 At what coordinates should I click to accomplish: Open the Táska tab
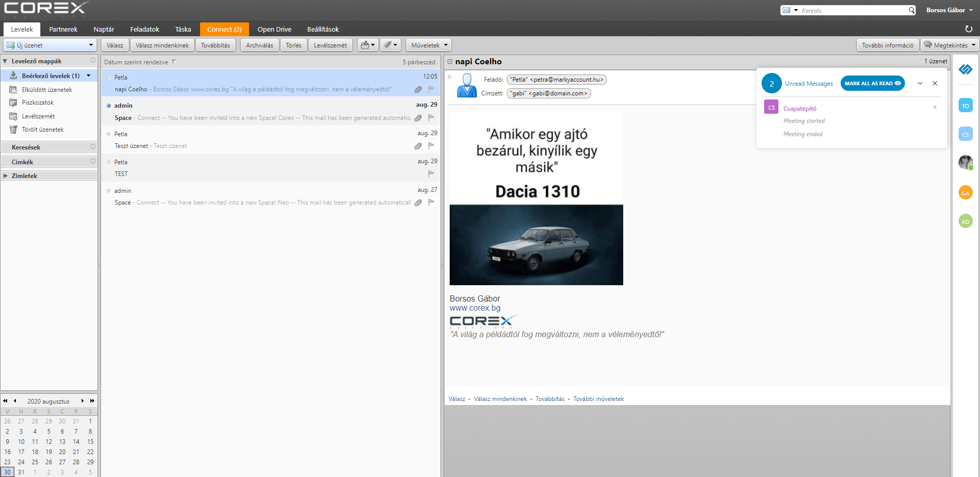183,29
